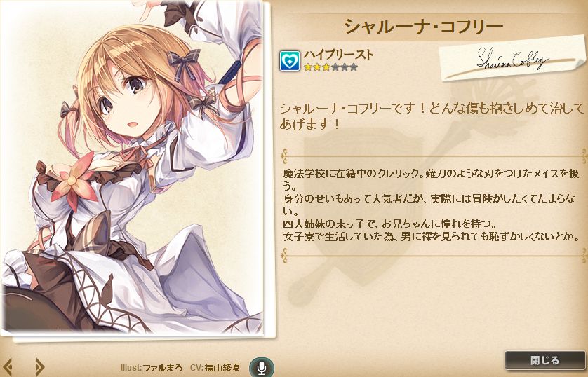Go to previous character with left arrow
Screen dimensions: 588x377
(8, 366)
